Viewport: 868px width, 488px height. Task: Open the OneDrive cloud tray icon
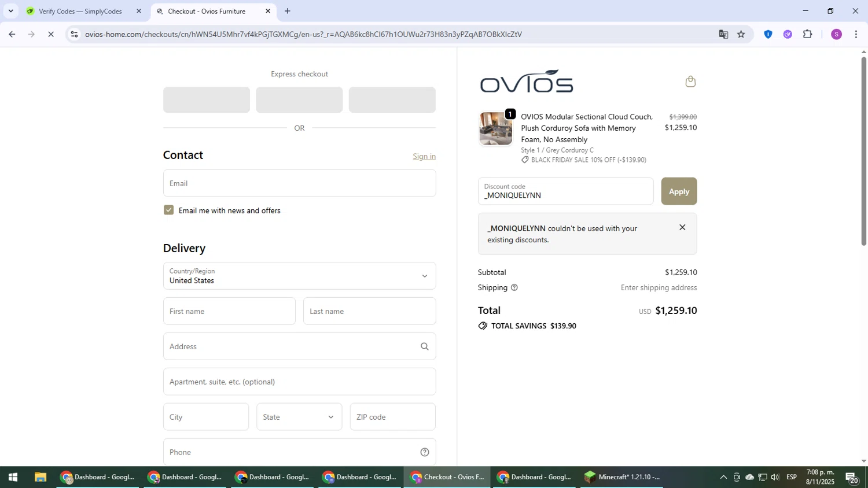(x=749, y=477)
